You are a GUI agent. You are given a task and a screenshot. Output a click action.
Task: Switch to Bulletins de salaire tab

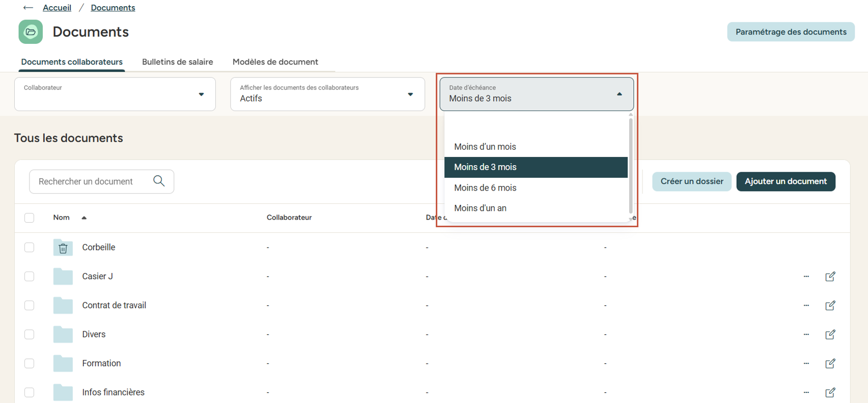tap(177, 62)
